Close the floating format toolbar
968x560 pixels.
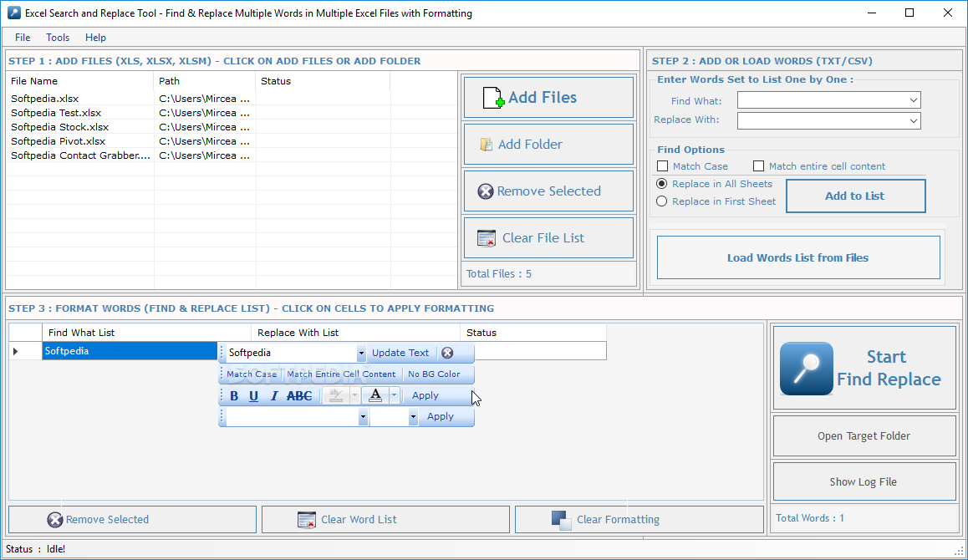[447, 353]
